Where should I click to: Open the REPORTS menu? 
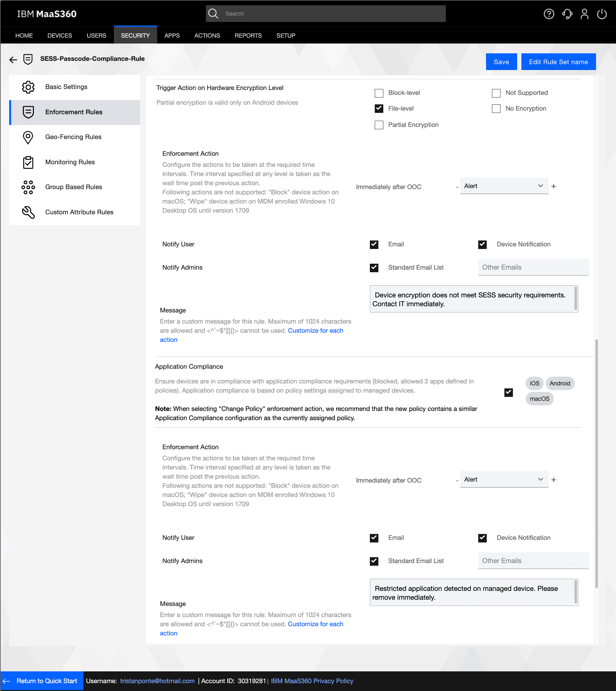pos(248,36)
